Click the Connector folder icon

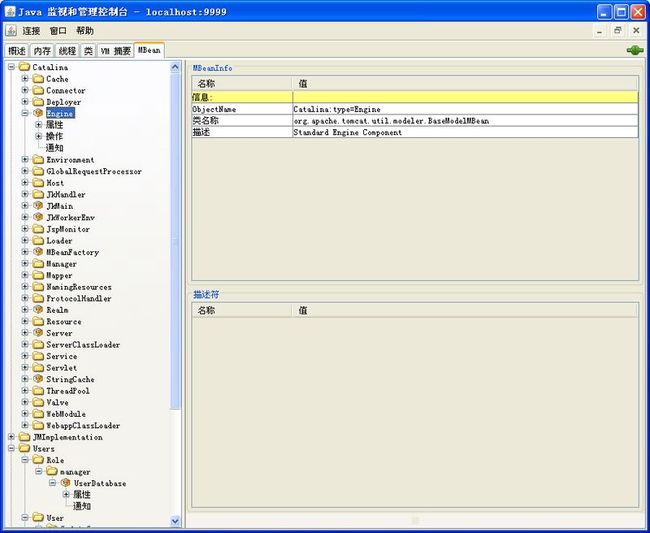click(38, 90)
